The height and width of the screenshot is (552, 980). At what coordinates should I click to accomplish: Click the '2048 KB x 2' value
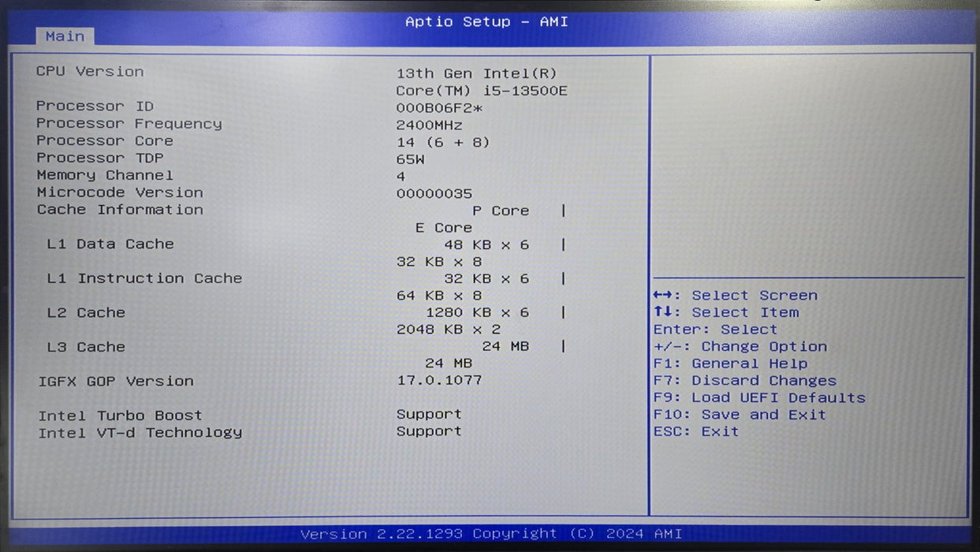(x=448, y=330)
